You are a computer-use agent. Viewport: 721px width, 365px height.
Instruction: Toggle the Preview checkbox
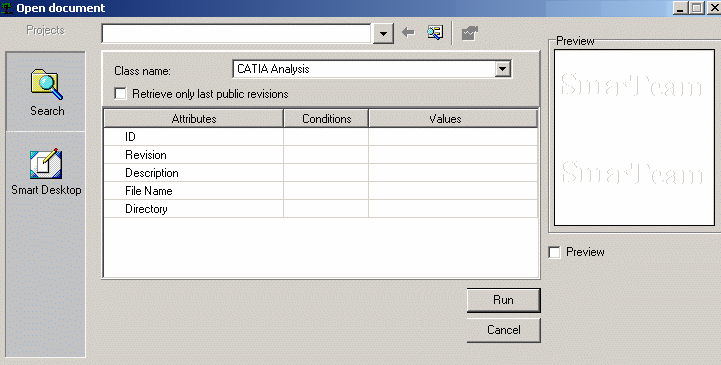[555, 252]
